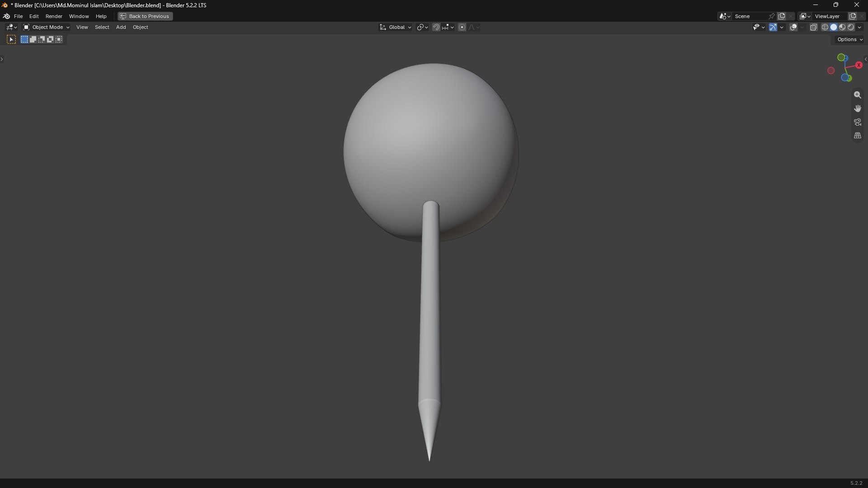Open the editor type selector dropdown
This screenshot has height=488, width=868.
11,27
